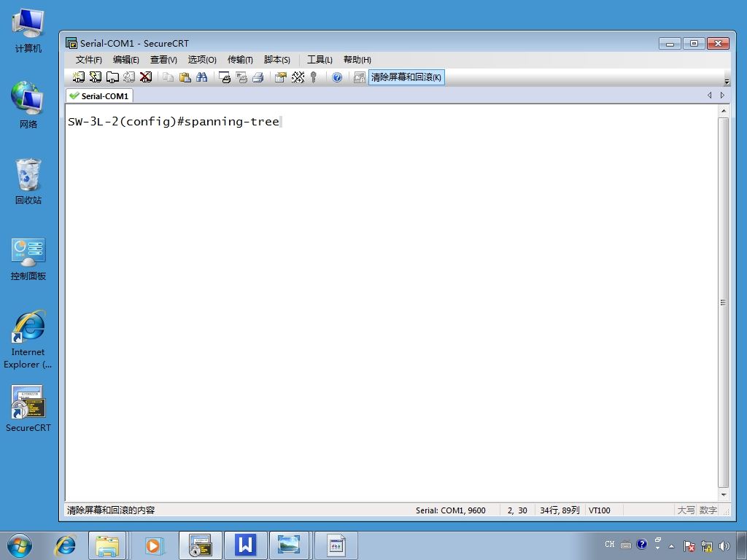
Task: Click the document taskbar icon
Action: pyautogui.click(x=336, y=545)
